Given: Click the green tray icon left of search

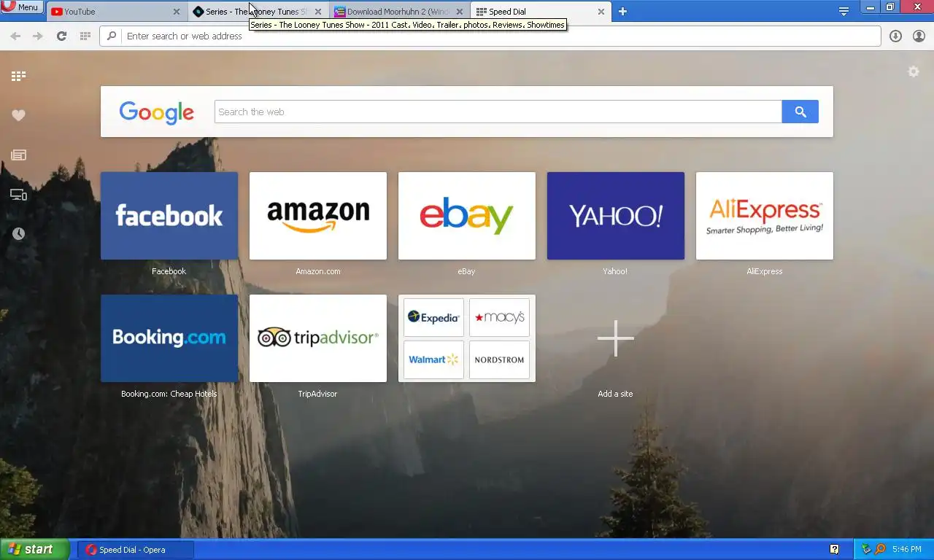Looking at the screenshot, I should tap(867, 550).
